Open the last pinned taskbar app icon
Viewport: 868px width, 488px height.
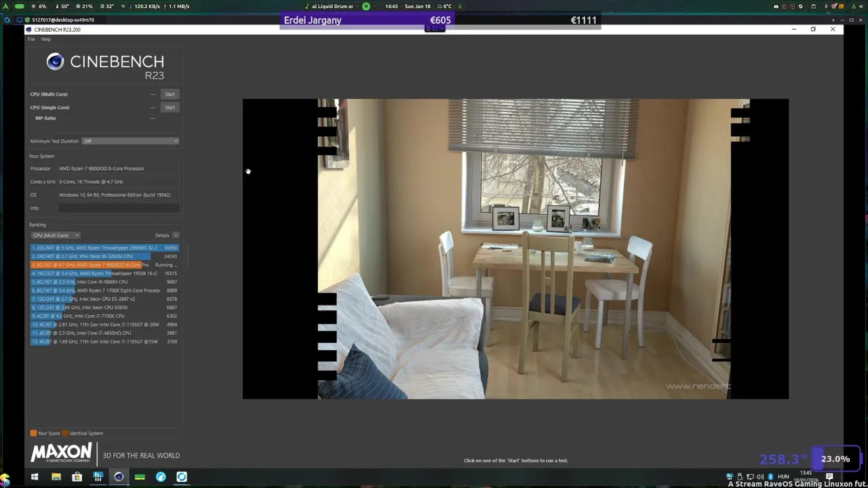point(182,477)
